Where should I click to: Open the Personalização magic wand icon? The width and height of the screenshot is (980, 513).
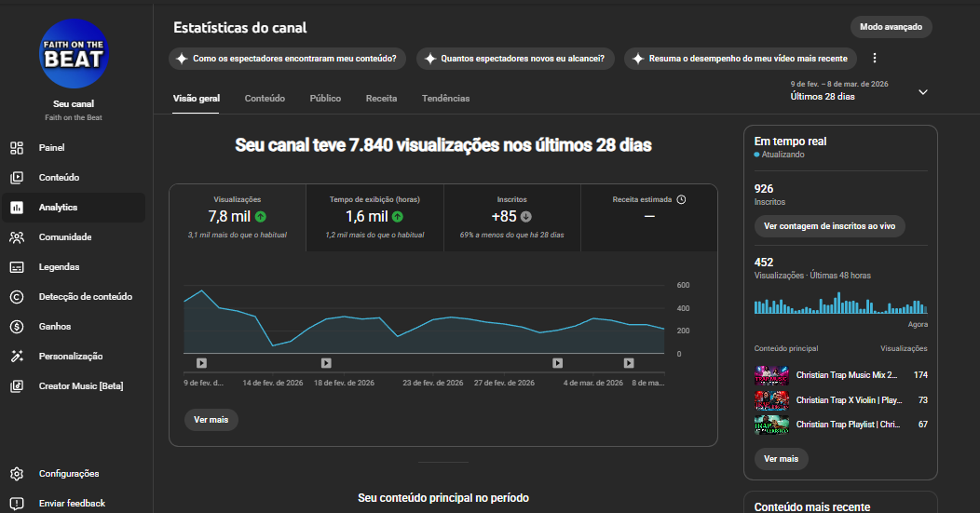17,357
